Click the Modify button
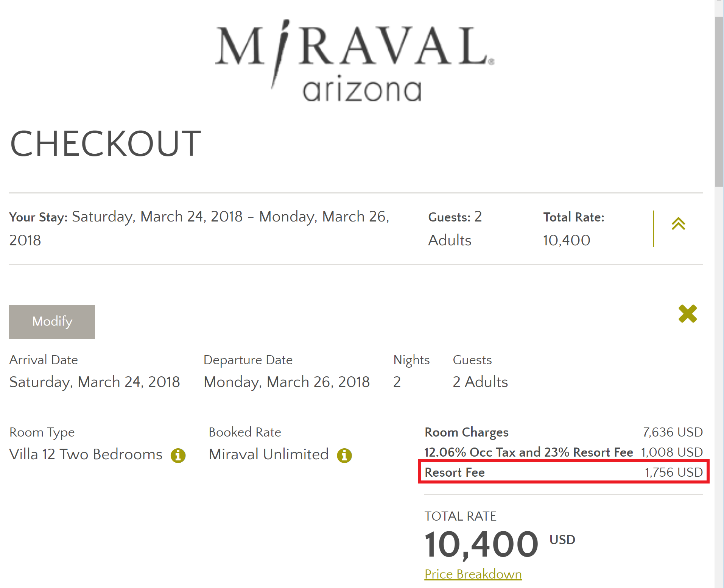 click(52, 321)
